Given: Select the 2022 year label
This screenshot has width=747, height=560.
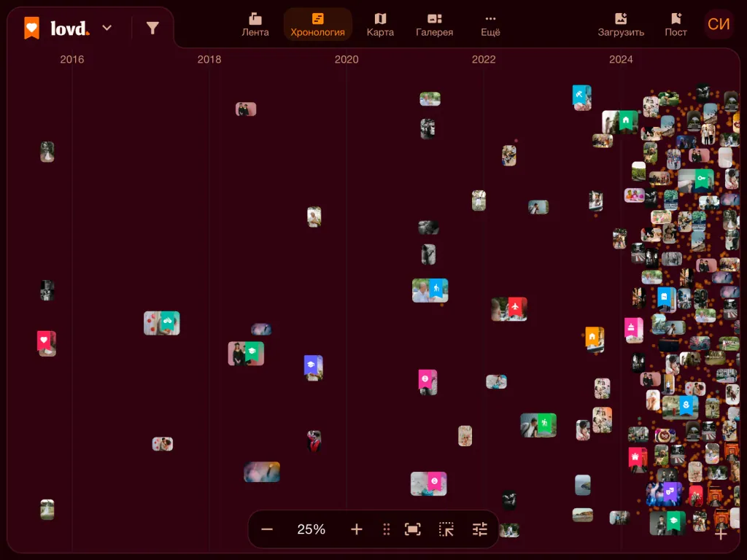Looking at the screenshot, I should pos(484,60).
